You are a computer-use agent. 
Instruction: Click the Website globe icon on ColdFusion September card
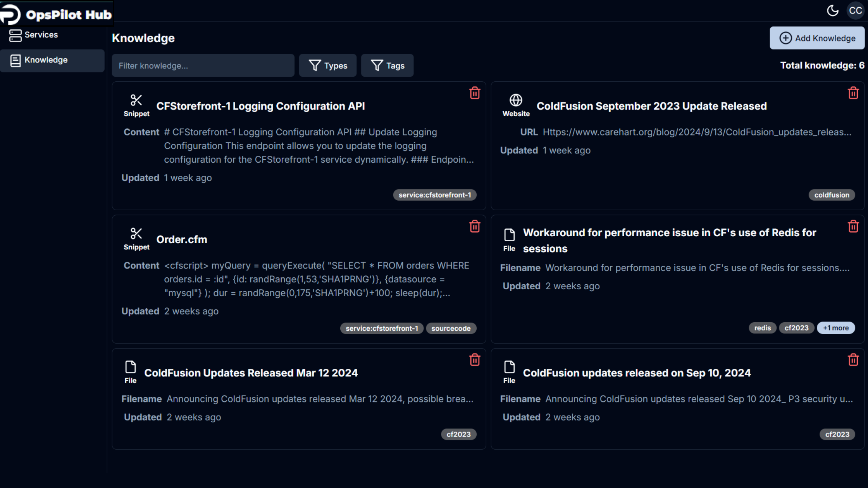click(516, 100)
